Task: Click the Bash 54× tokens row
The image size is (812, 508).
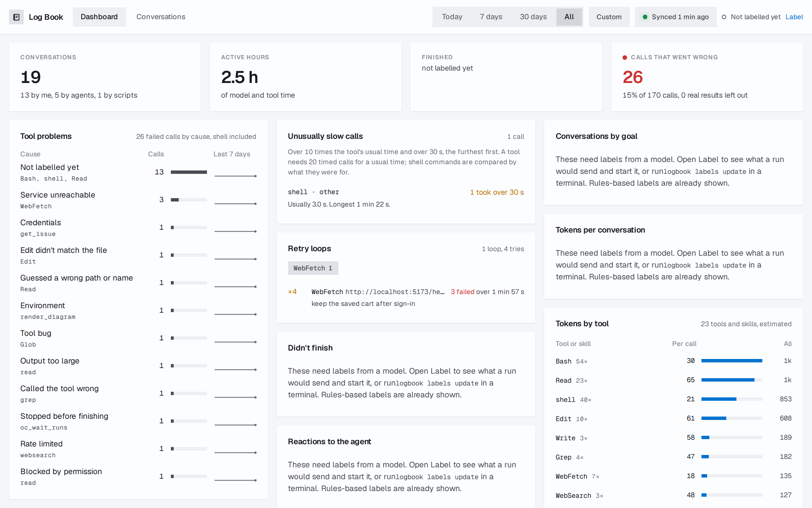Action: click(x=673, y=361)
